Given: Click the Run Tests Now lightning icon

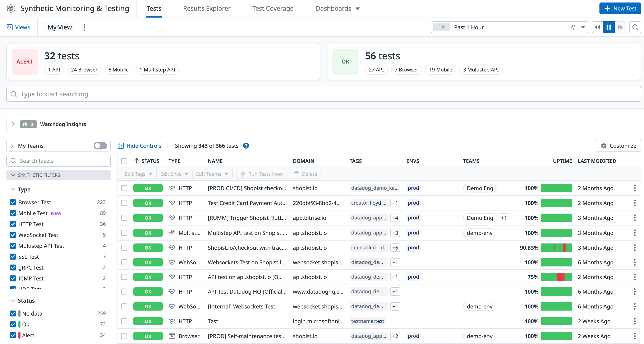Looking at the screenshot, I should [x=243, y=174].
